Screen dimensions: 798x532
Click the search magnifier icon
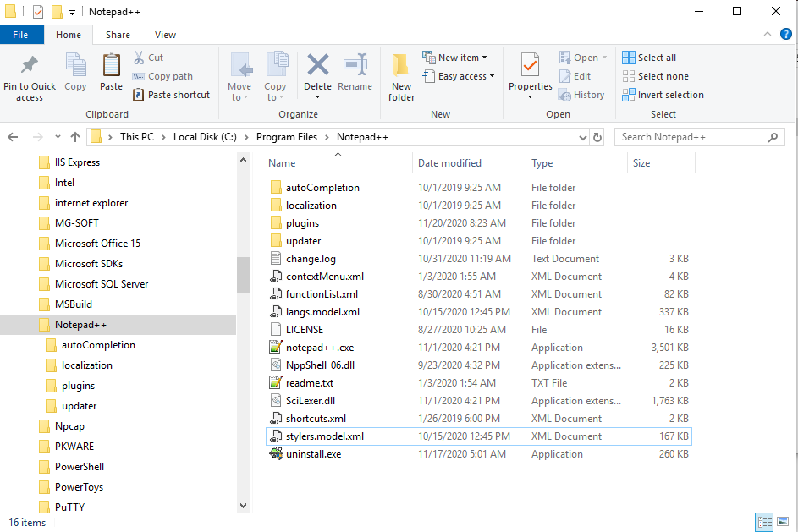(x=773, y=137)
